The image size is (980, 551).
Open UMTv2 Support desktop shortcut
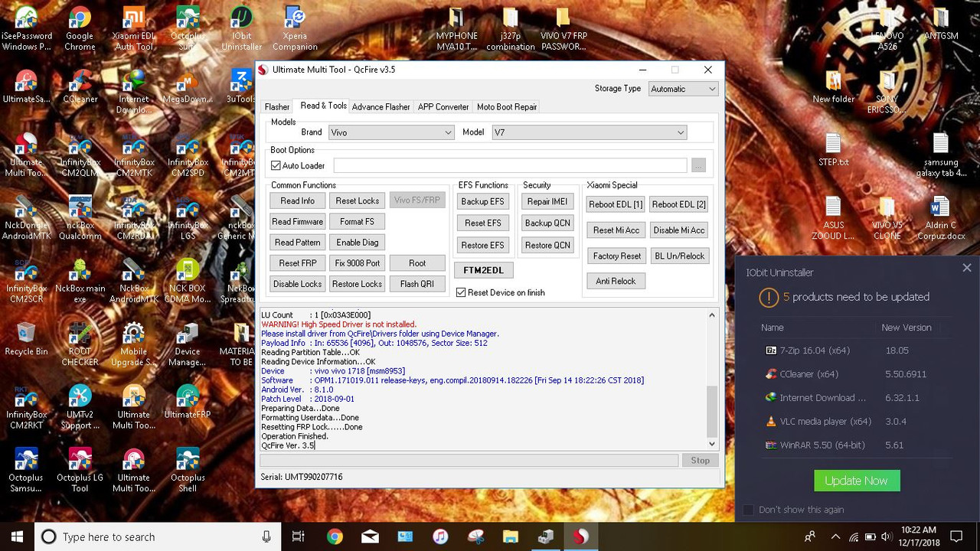[80, 407]
